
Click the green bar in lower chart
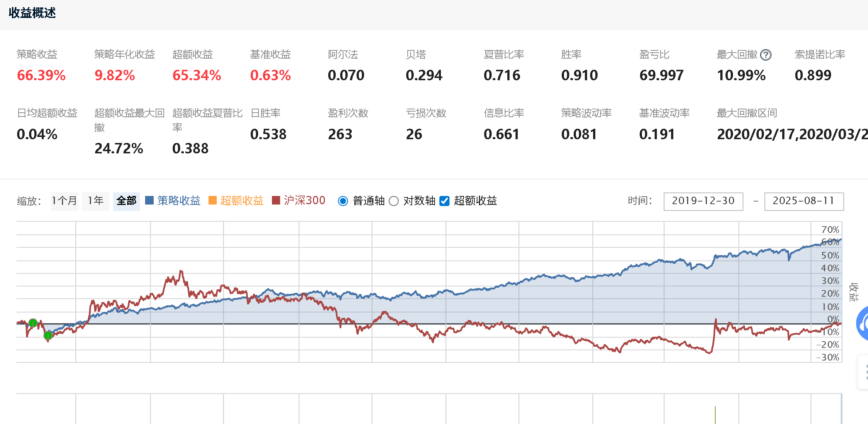coord(715,414)
